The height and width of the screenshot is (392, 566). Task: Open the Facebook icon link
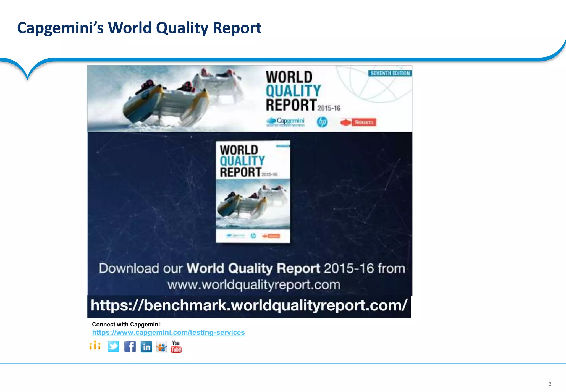pos(130,346)
